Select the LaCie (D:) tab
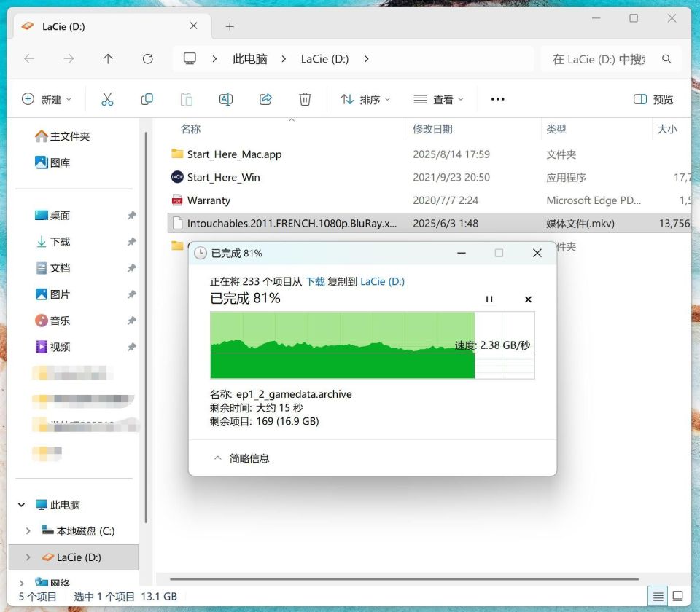The width and height of the screenshot is (700, 612). (x=66, y=26)
